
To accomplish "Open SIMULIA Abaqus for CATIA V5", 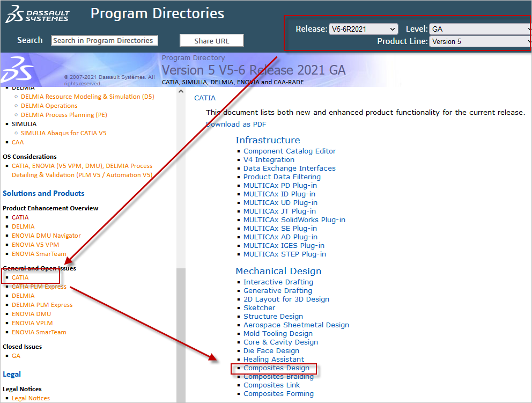I will pos(63,133).
